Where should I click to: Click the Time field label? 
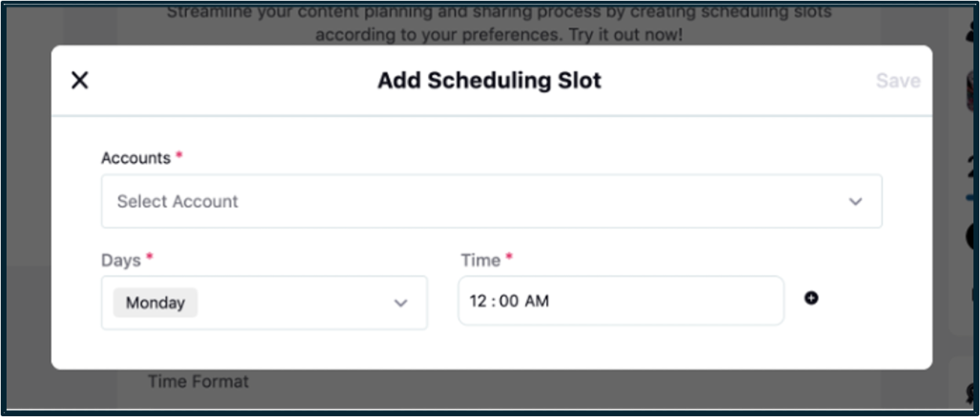[480, 260]
